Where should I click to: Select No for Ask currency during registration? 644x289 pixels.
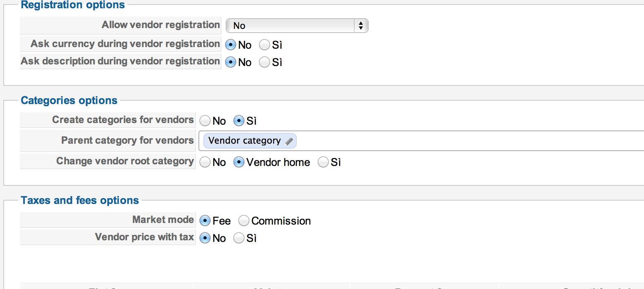[231, 45]
